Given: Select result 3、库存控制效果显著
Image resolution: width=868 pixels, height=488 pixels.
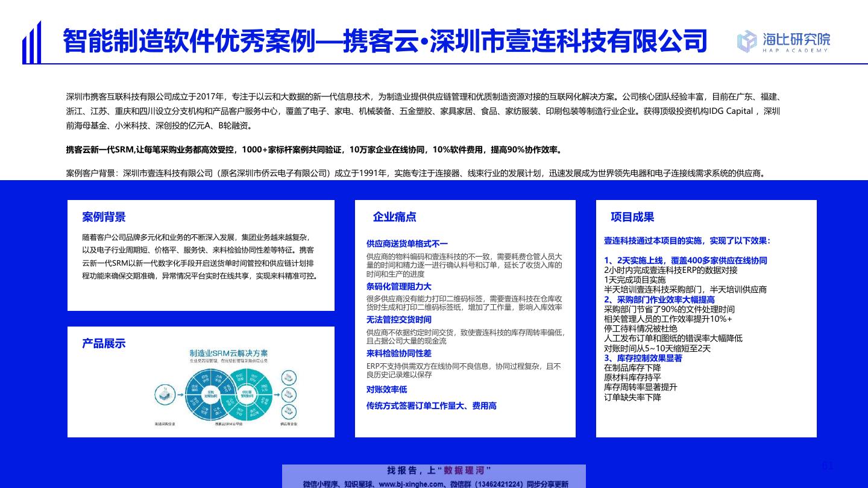Looking at the screenshot, I should (x=643, y=358).
